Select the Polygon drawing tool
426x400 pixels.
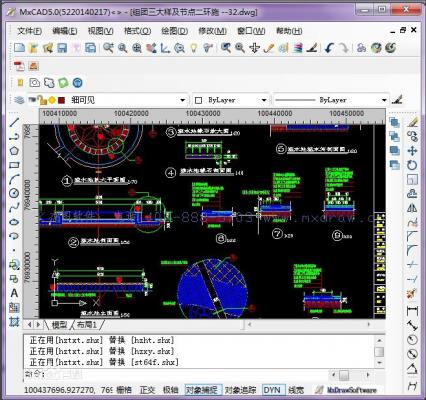[x=14, y=151]
